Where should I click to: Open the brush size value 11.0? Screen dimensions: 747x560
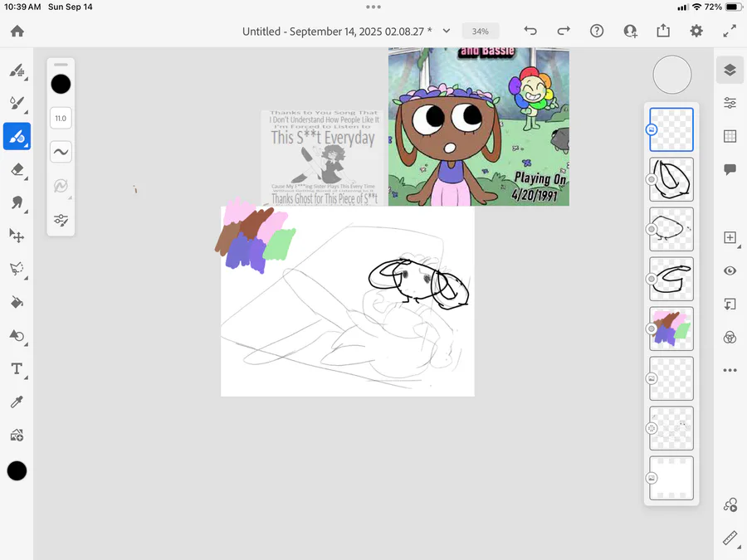pos(61,119)
